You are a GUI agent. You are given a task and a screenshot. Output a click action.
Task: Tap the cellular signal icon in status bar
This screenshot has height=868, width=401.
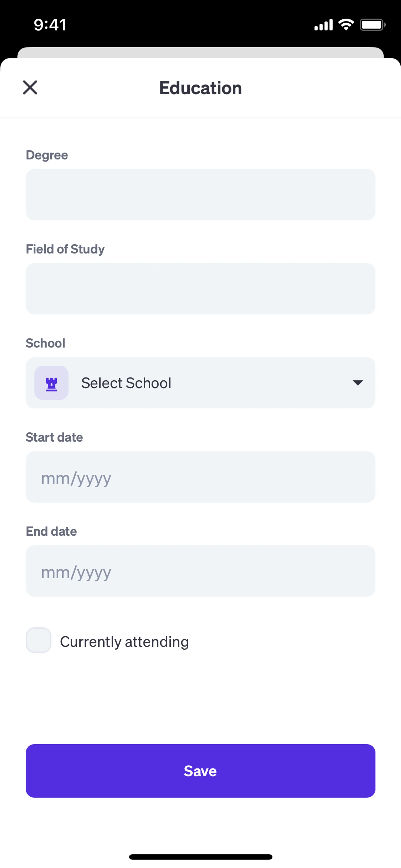click(x=323, y=25)
